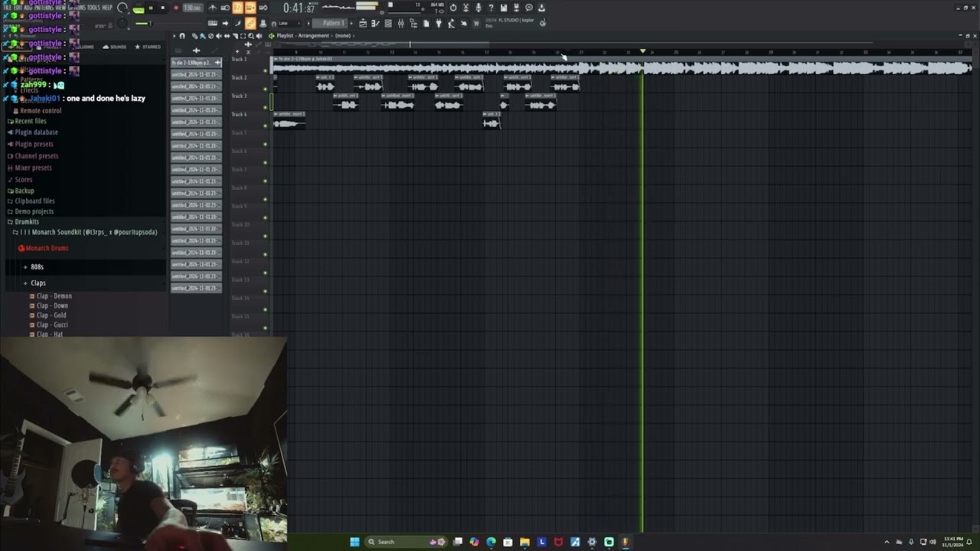Open the Playlist window from main toolbar

click(x=363, y=23)
